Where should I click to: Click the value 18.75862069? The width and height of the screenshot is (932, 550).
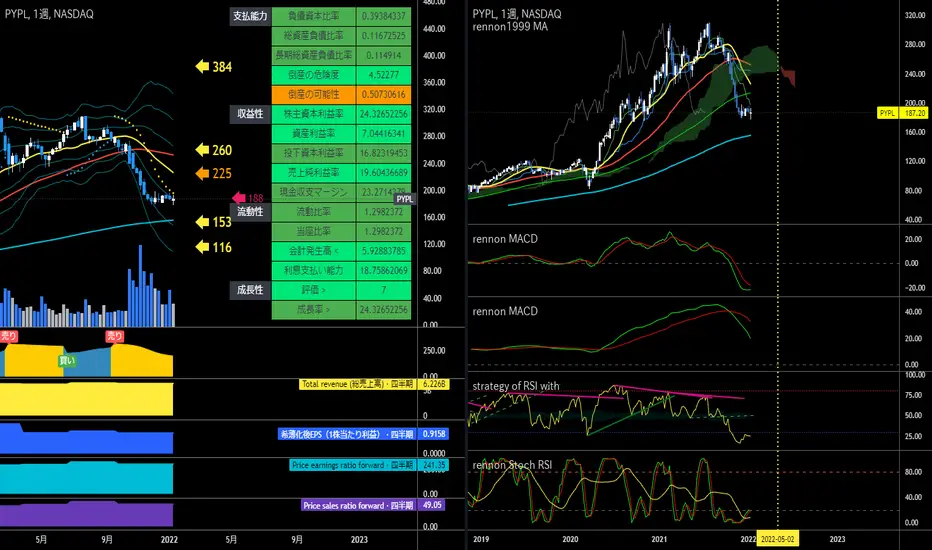pos(384,271)
